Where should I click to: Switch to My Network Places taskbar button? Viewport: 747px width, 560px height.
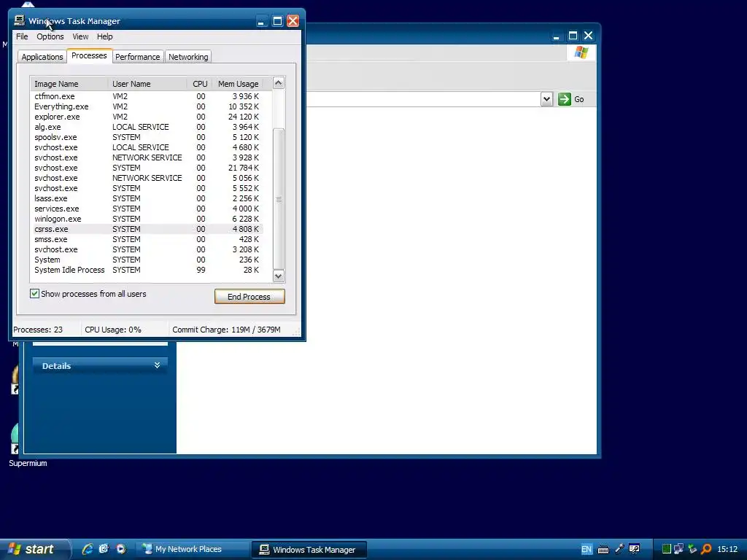pyautogui.click(x=193, y=550)
